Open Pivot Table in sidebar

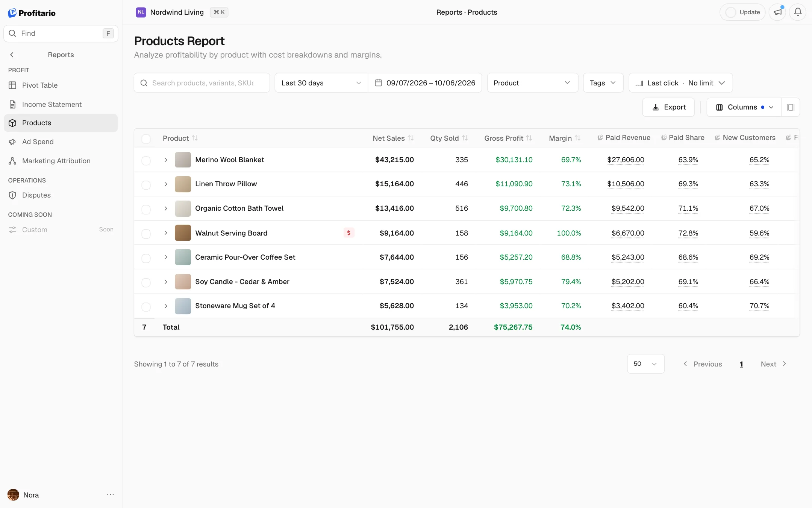tap(61, 85)
